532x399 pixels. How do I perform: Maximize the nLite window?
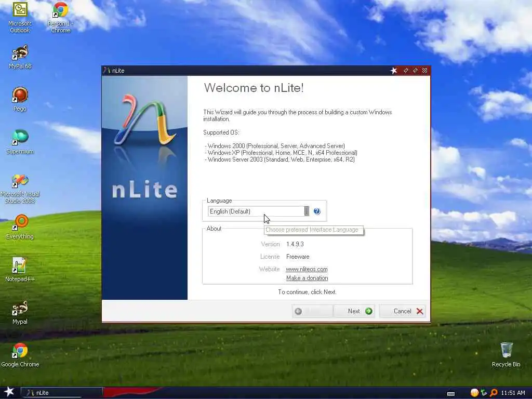click(x=415, y=70)
